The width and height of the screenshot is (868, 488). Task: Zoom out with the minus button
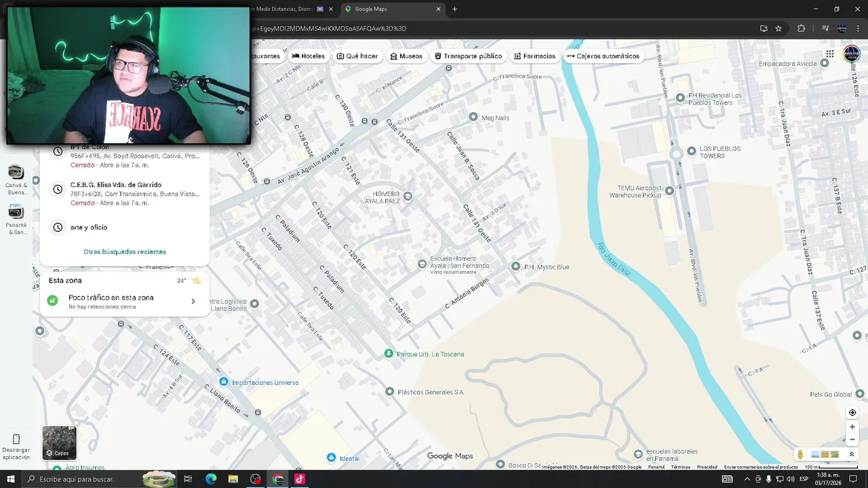852,439
